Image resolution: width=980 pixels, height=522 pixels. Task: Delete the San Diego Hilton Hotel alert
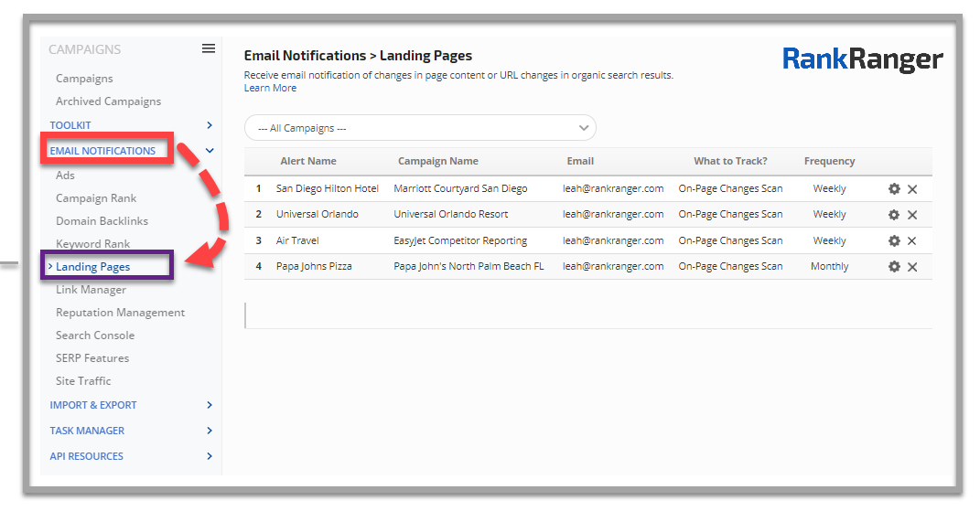pos(912,189)
